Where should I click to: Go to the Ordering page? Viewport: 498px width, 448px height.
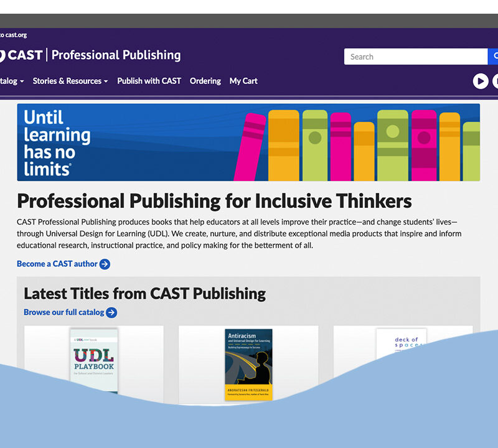coord(205,81)
